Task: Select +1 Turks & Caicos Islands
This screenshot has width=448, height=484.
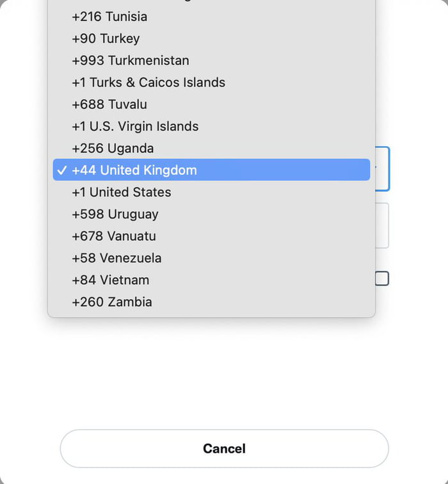Action: click(x=148, y=83)
